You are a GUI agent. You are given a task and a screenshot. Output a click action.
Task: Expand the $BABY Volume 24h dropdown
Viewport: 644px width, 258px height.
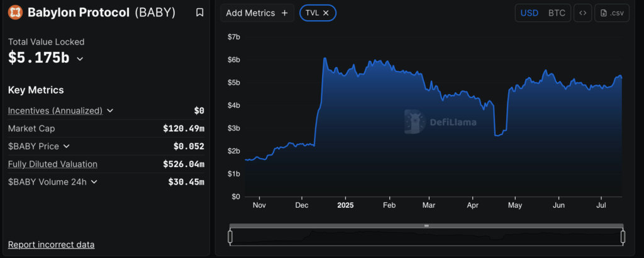coord(94,182)
